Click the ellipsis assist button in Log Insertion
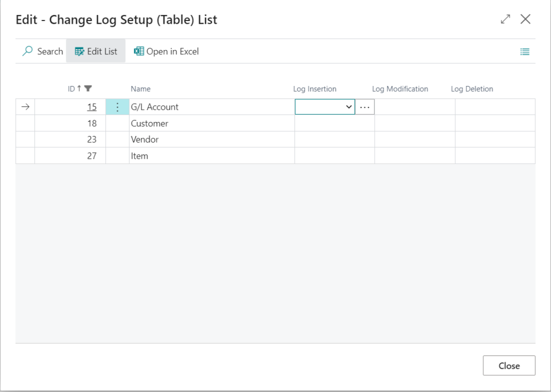551x392 pixels. (x=365, y=107)
